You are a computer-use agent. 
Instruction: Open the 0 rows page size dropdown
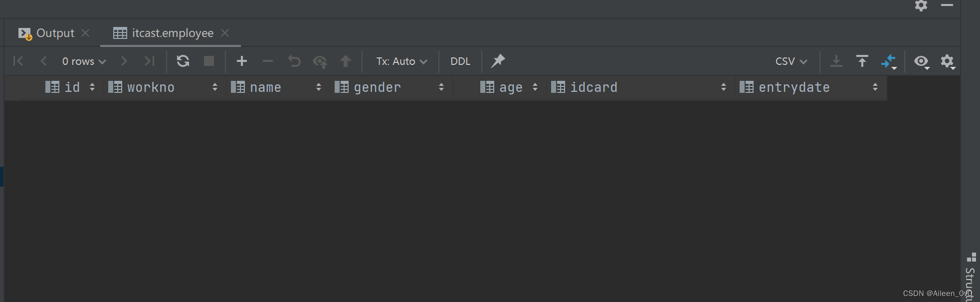pos(84,61)
